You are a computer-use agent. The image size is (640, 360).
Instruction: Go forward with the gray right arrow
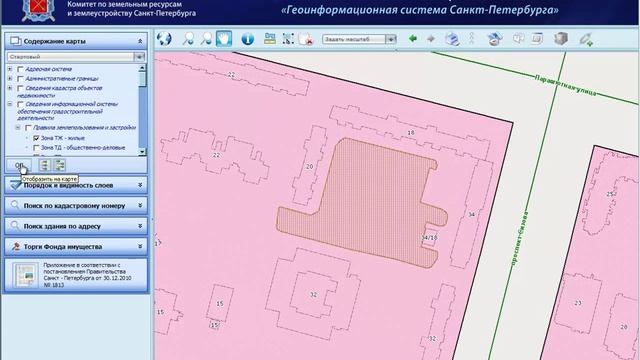pos(431,39)
